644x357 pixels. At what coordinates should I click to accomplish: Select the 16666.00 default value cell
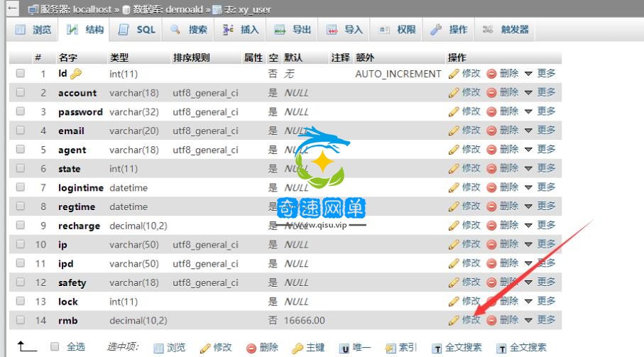tap(305, 321)
